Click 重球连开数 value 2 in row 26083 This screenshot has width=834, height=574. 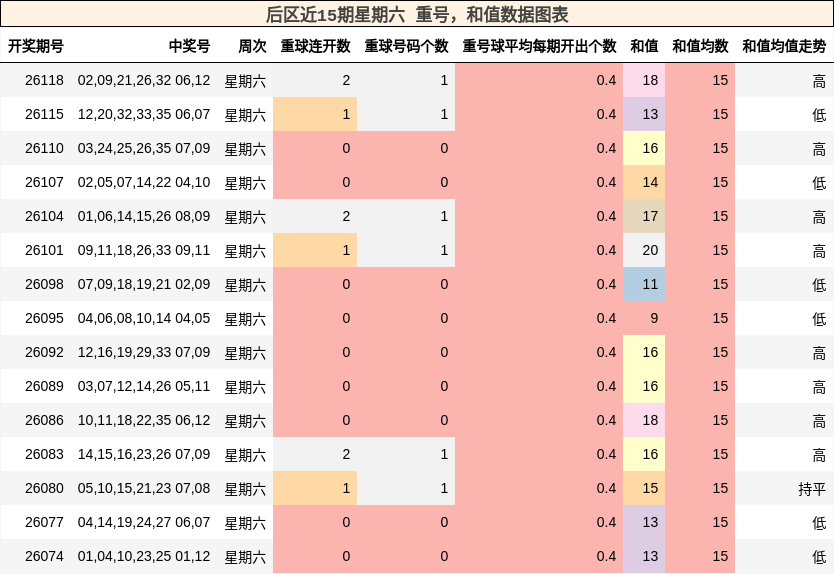[x=315, y=455]
